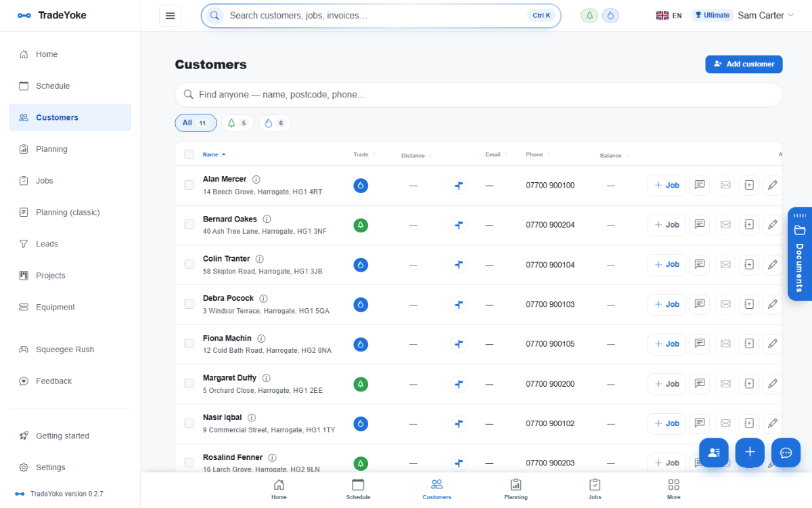Open the EN language selector
Screen dimensions: 812x508
(x=669, y=16)
